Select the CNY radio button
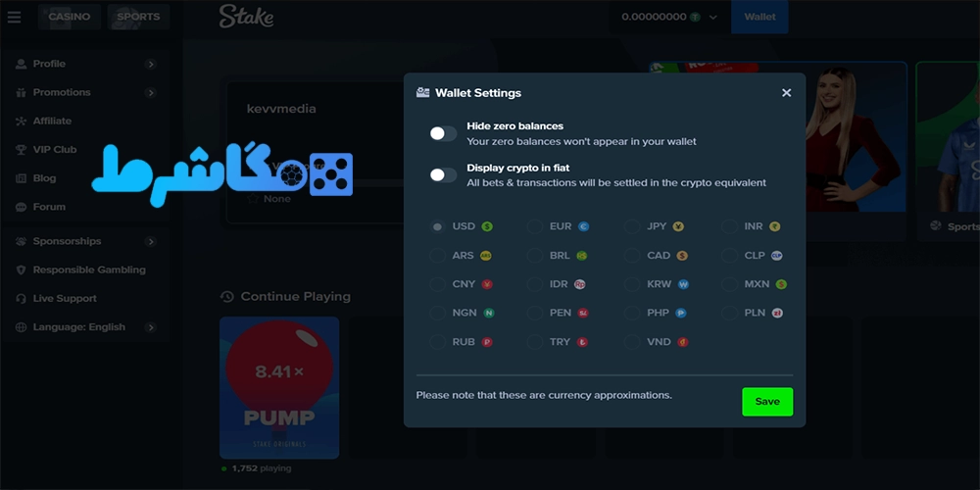Viewport: 980px width, 490px height. point(437,284)
